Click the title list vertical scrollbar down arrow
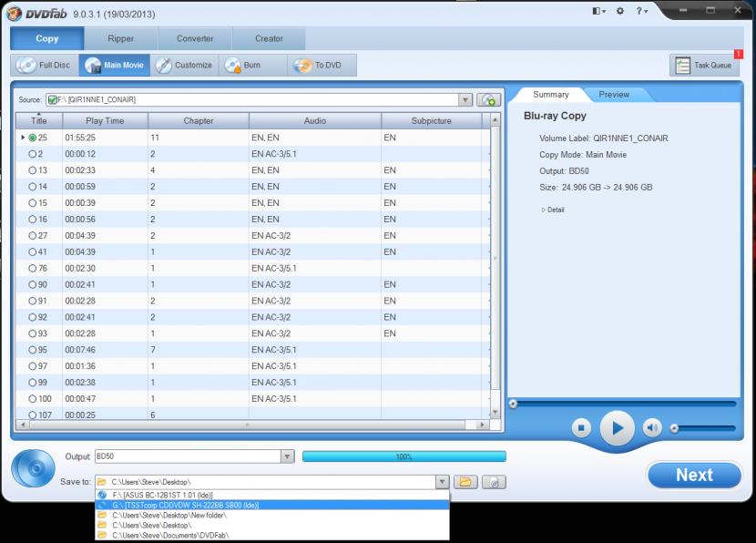Viewport: 756px width, 543px height. click(495, 413)
